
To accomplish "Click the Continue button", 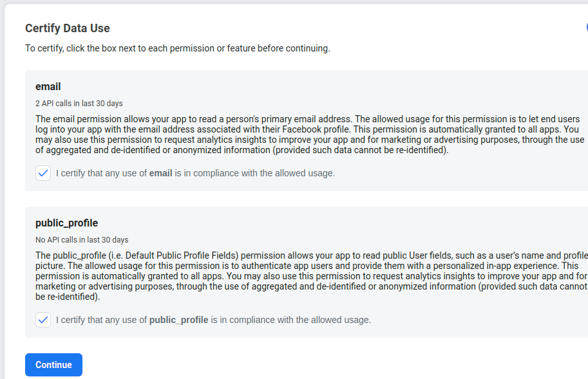I will (53, 365).
